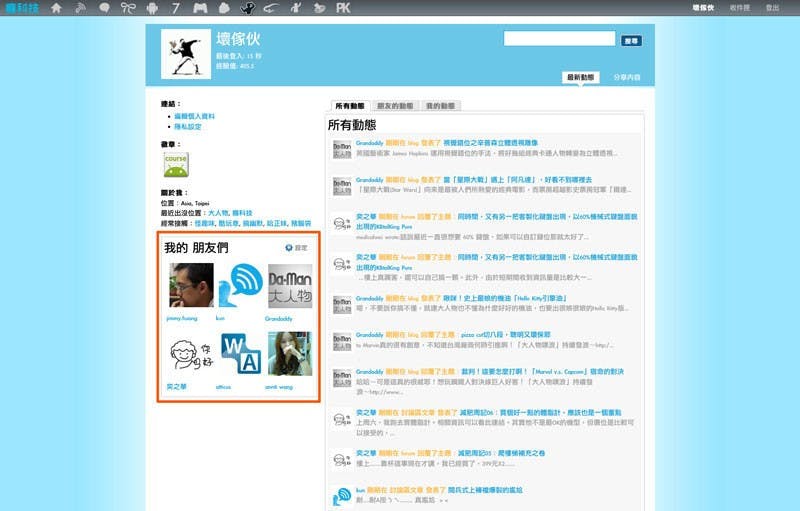The image size is (800, 511).
Task: Open the profile picture of flower thrower
Action: pyautogui.click(x=186, y=54)
